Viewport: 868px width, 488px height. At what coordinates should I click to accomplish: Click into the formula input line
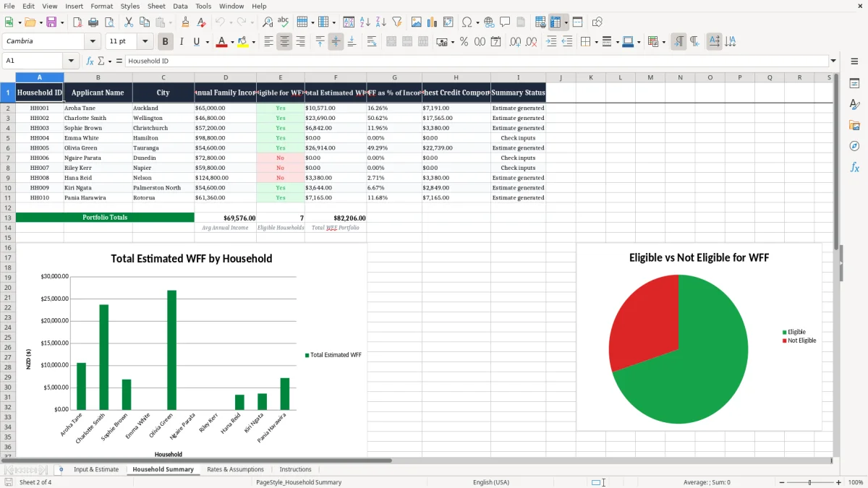(x=477, y=61)
